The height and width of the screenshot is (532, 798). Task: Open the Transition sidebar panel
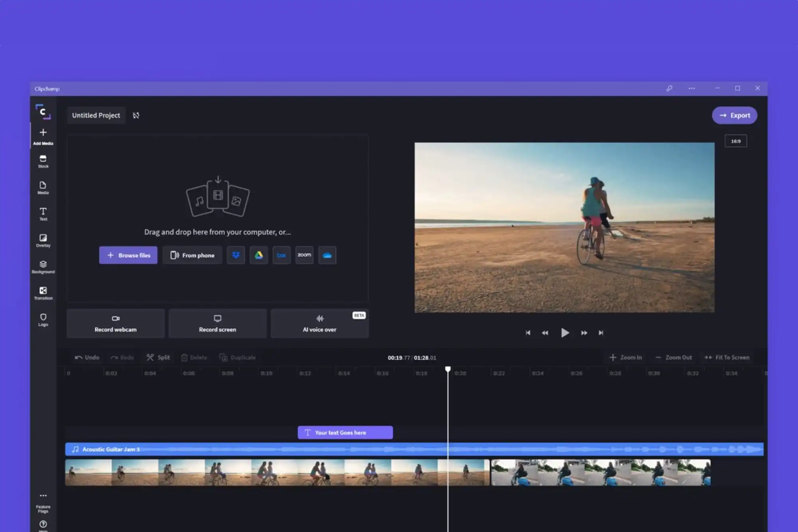[43, 293]
